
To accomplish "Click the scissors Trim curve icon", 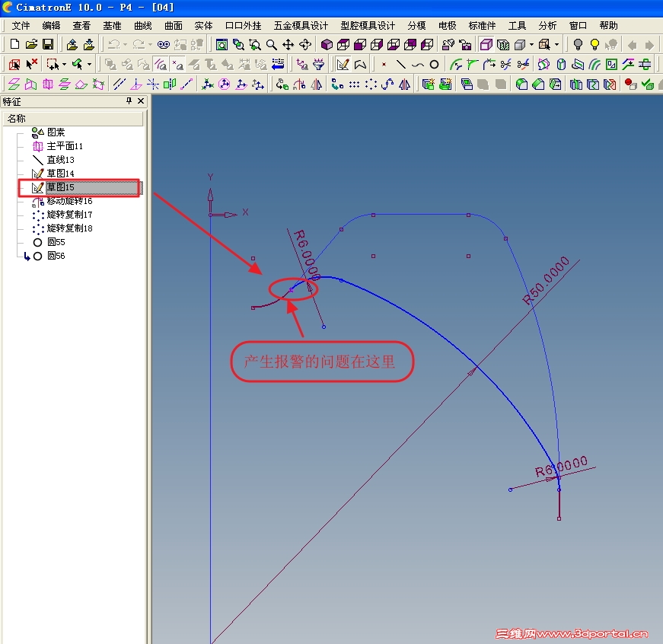I will (505, 64).
